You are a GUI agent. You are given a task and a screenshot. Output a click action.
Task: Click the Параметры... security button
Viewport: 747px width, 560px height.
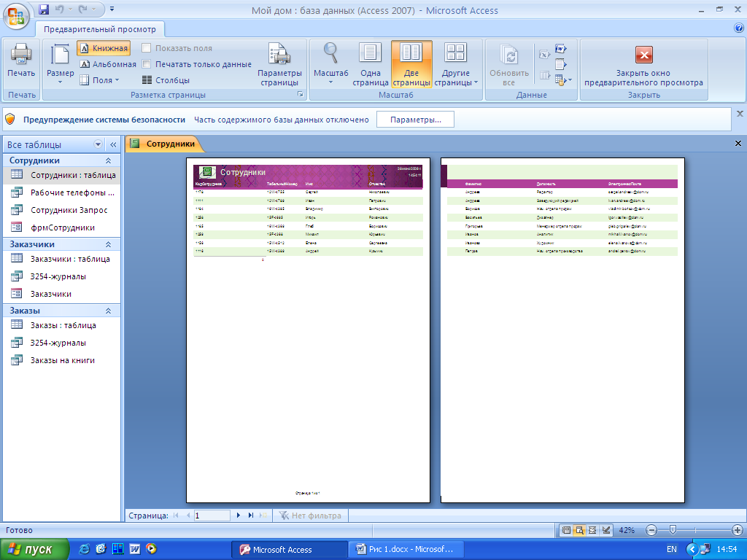(415, 120)
